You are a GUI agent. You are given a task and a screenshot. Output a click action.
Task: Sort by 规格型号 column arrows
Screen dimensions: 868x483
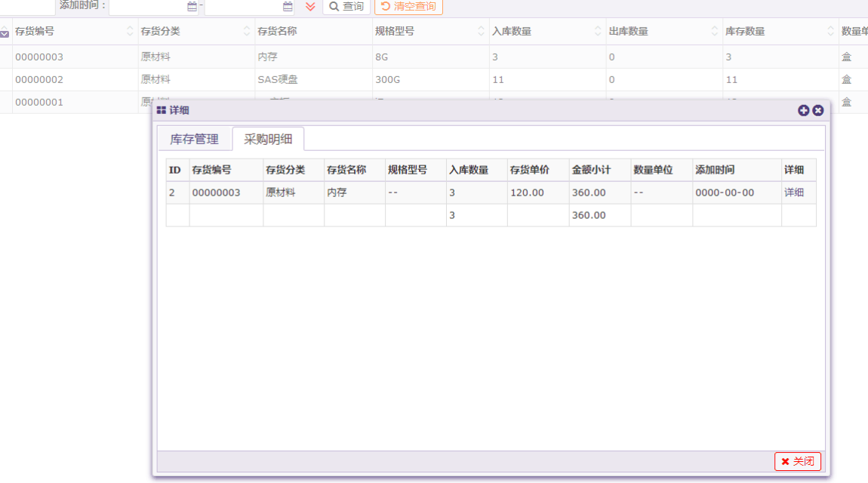click(481, 32)
